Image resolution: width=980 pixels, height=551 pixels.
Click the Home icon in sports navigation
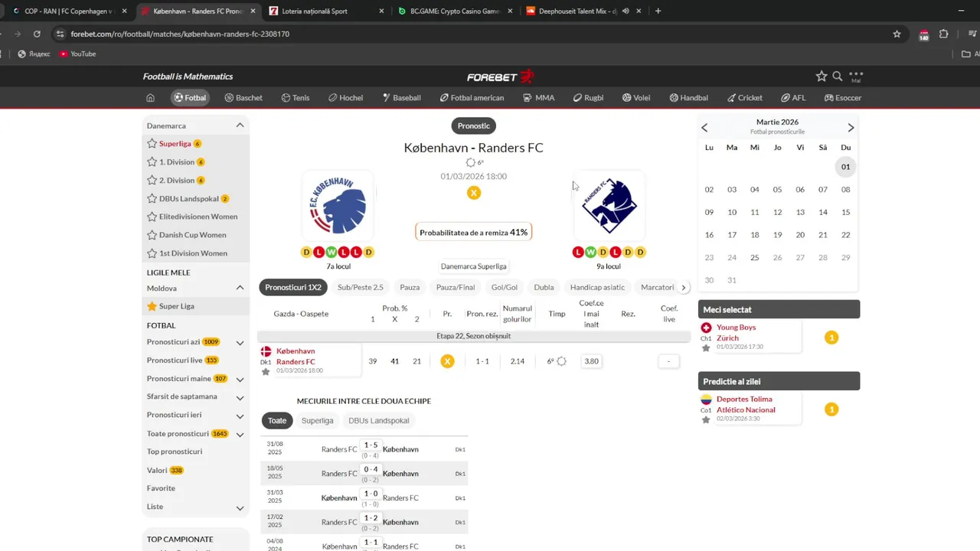click(x=150, y=98)
